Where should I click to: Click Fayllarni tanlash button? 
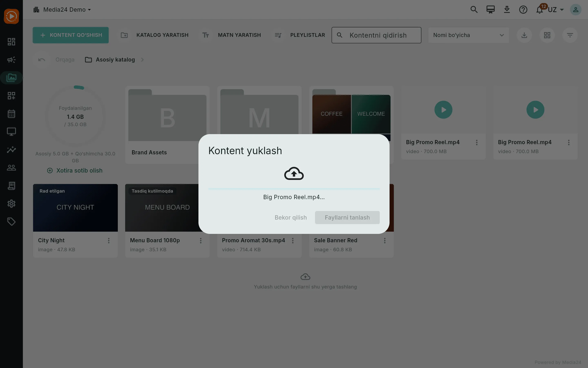[347, 217]
